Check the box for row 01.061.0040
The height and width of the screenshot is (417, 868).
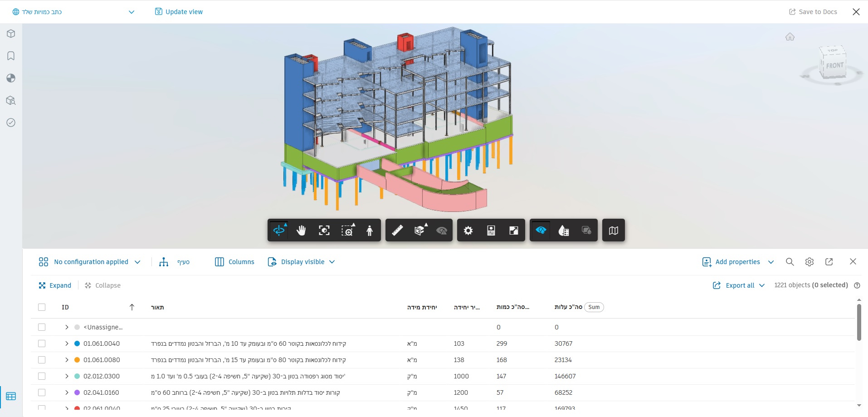point(42,343)
